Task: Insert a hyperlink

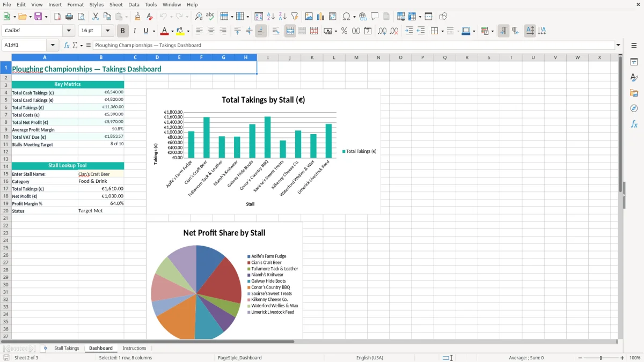Action: pyautogui.click(x=363, y=17)
